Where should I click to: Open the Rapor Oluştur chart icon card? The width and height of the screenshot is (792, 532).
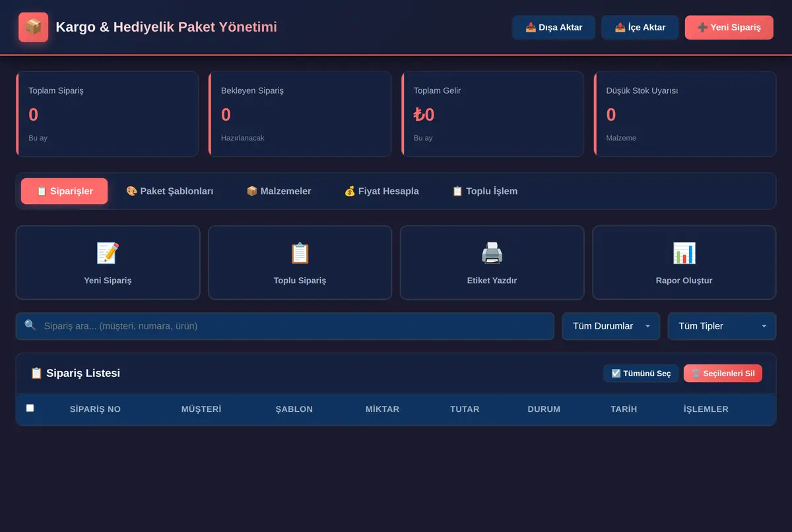(x=684, y=263)
